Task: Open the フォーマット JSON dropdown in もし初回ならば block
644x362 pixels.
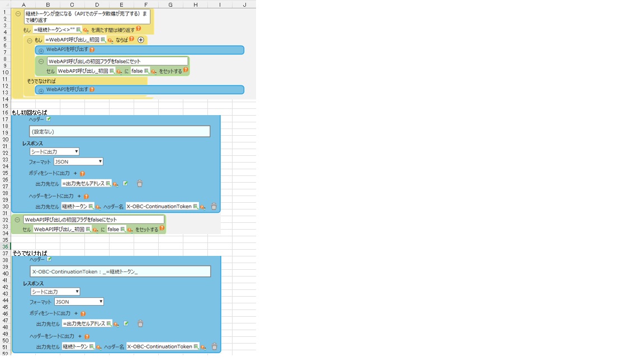Action: (78, 161)
